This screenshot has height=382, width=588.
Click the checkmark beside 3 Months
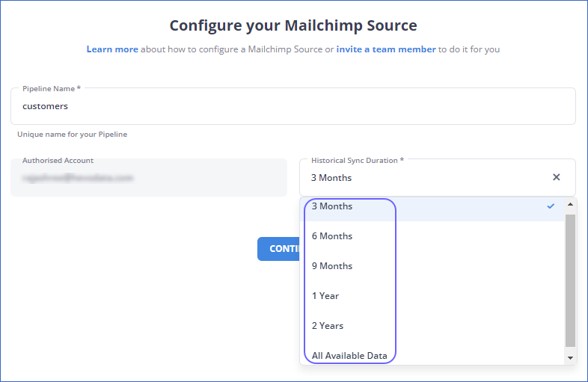point(551,206)
